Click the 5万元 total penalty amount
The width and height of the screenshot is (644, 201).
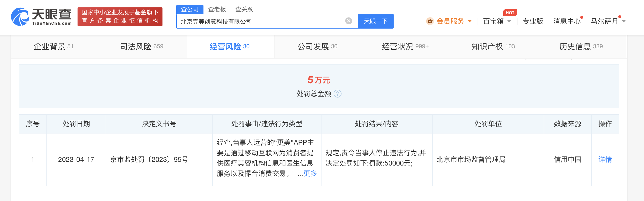tap(319, 80)
